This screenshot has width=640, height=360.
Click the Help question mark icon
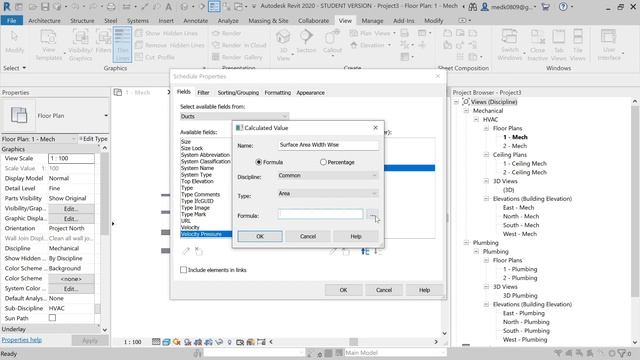(563, 7)
